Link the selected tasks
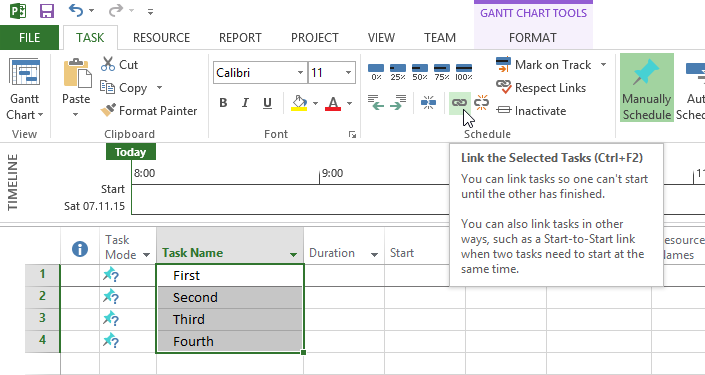 click(459, 103)
